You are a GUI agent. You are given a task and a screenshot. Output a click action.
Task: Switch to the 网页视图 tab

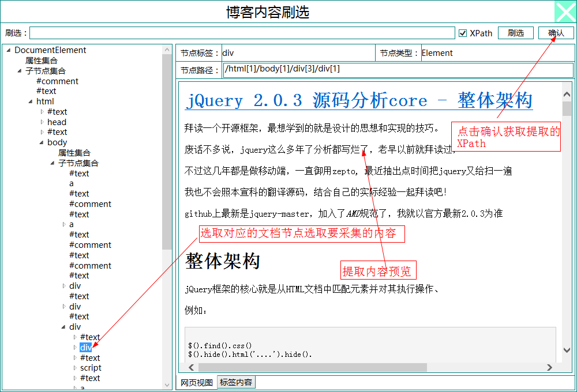pos(197,383)
